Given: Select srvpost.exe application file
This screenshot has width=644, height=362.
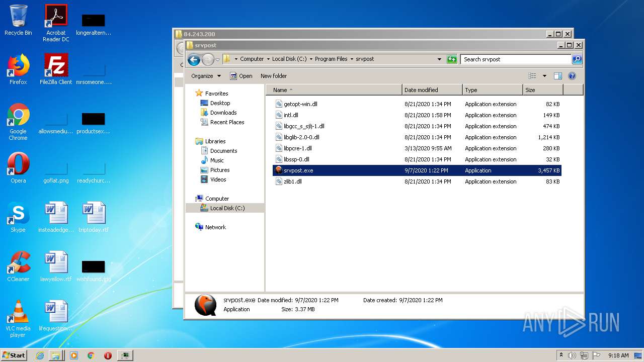Looking at the screenshot, I should (x=417, y=170).
